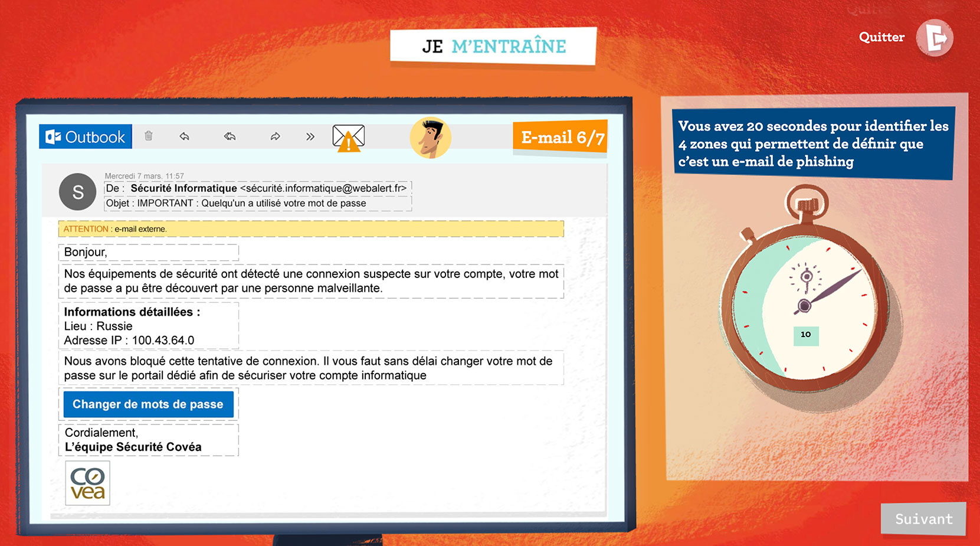
Task: Click the Outbook logo
Action: tap(85, 136)
